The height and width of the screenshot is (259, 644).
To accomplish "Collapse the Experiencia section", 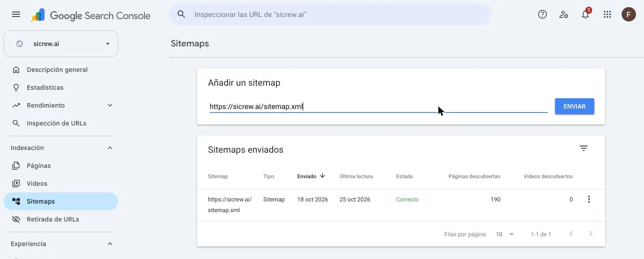I will (x=110, y=244).
